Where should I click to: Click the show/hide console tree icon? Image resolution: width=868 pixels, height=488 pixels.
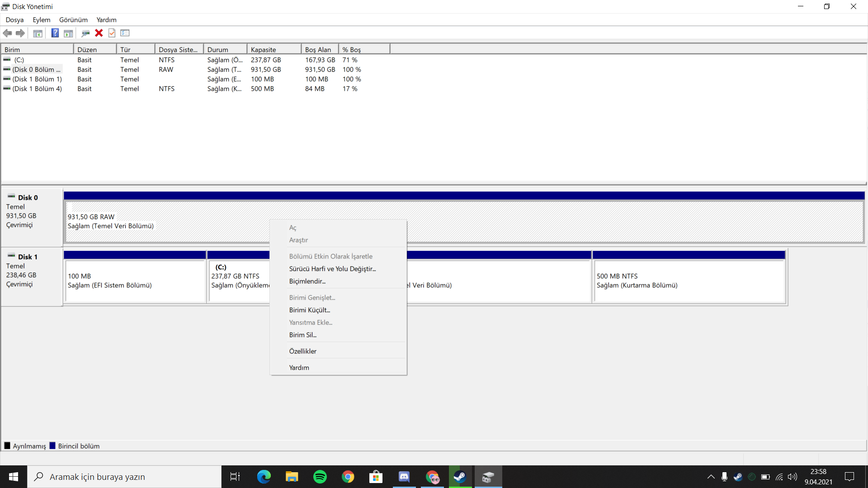coord(38,33)
